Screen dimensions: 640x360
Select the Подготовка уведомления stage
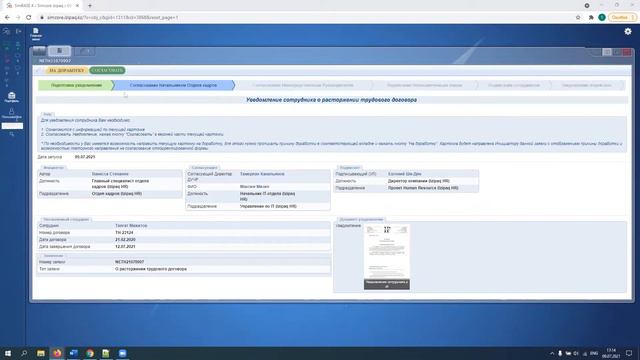point(76,85)
